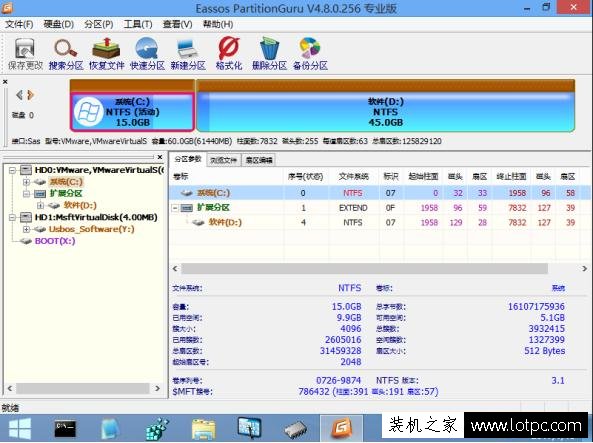Viewport: 593px width, 443px height.
Task: Expand the 软件(D:) tree node
Action: pyautogui.click(x=40, y=205)
